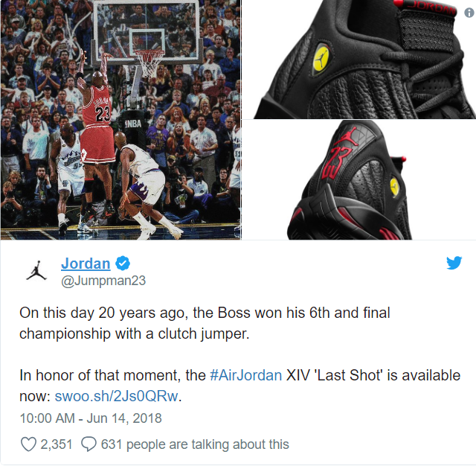Open replies via the speech bubble icon

point(89,444)
